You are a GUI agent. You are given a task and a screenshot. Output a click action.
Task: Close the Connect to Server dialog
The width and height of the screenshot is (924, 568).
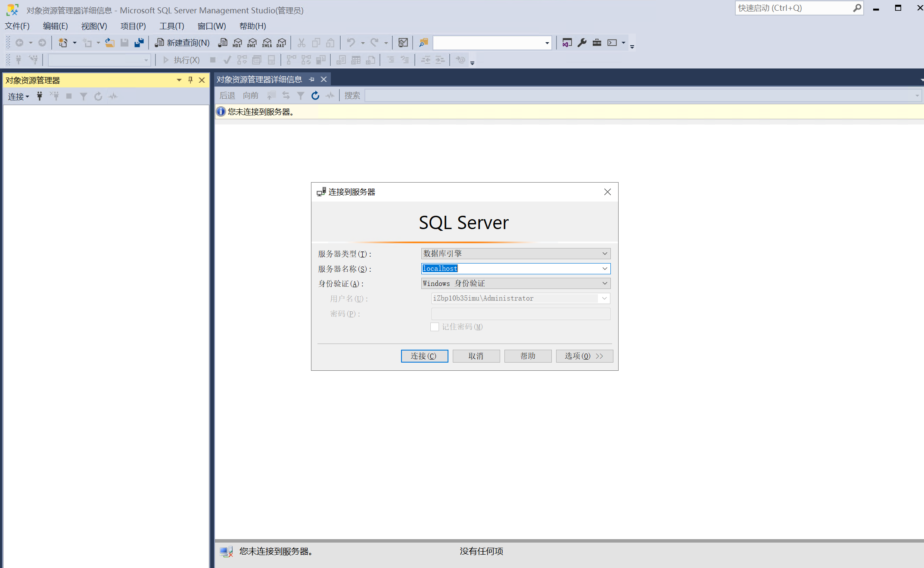click(607, 192)
